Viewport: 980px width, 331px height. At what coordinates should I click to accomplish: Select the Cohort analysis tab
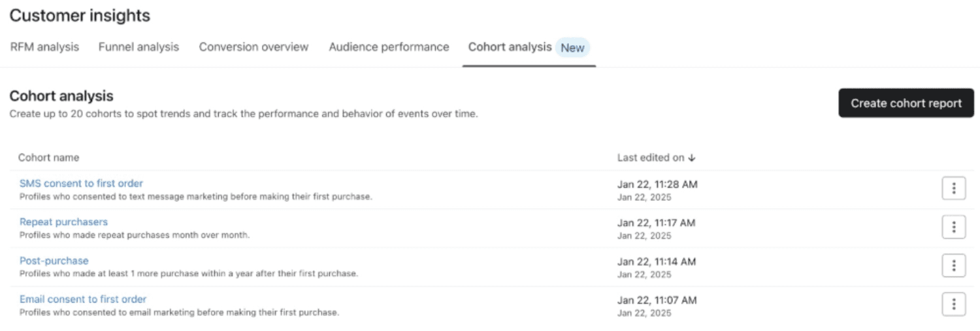510,47
